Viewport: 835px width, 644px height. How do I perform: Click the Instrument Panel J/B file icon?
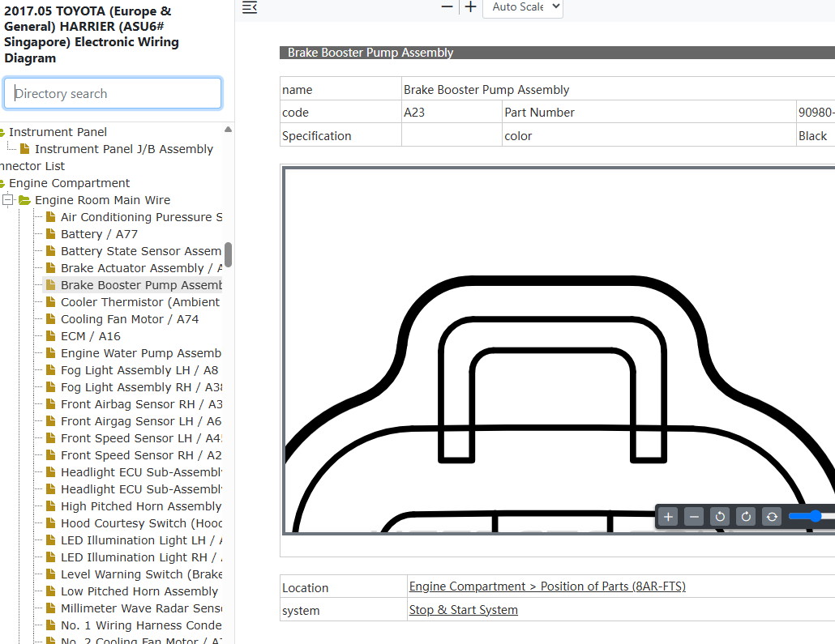click(24, 148)
